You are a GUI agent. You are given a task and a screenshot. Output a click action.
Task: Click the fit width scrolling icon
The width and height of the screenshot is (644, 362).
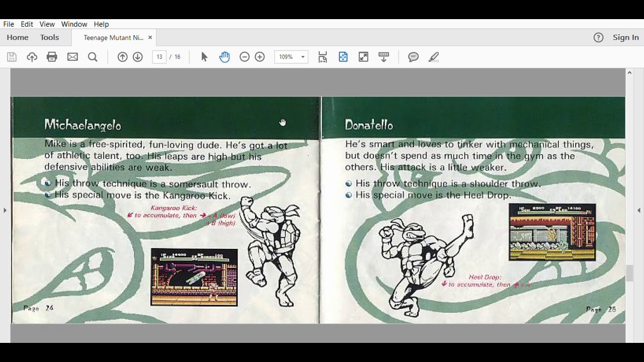tap(323, 57)
